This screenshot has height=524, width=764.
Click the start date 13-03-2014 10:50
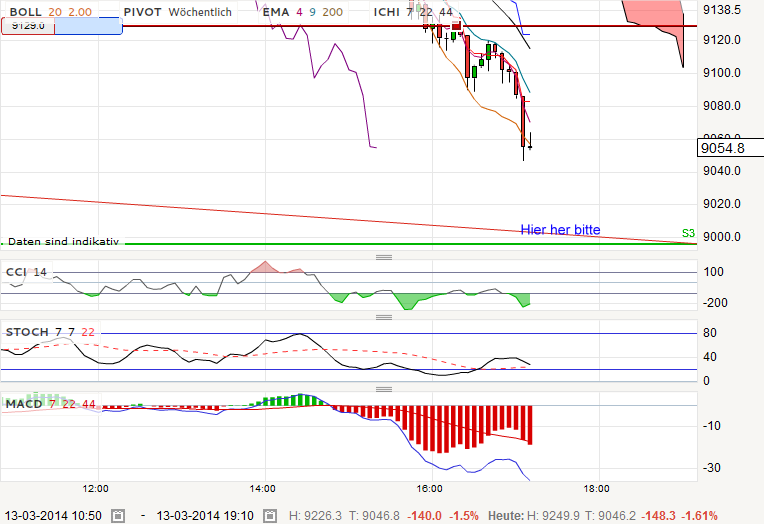pos(53,515)
